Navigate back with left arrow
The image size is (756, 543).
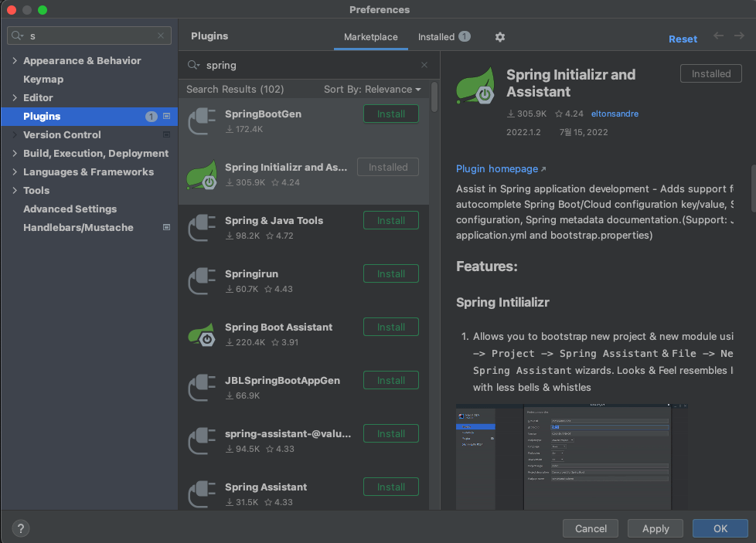tap(718, 36)
